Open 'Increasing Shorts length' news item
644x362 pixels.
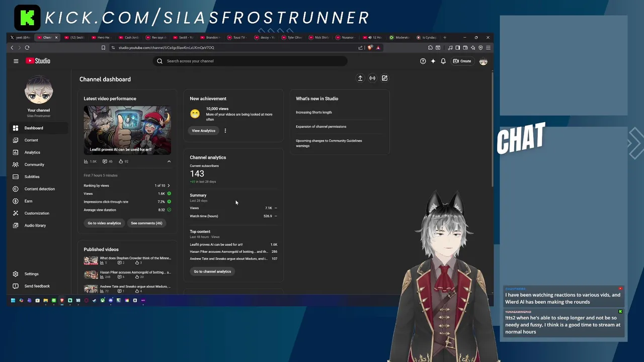[314, 113]
